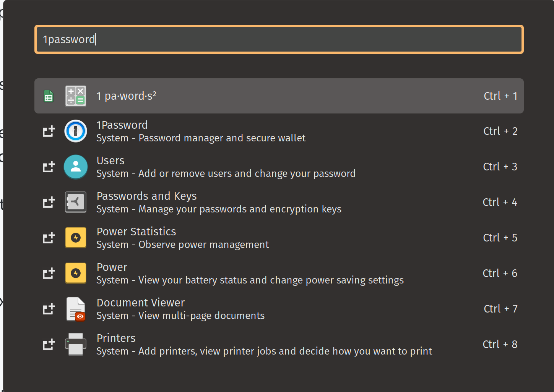The width and height of the screenshot is (554, 392).
Task: Click the yellow Power settings icon
Action: (76, 273)
